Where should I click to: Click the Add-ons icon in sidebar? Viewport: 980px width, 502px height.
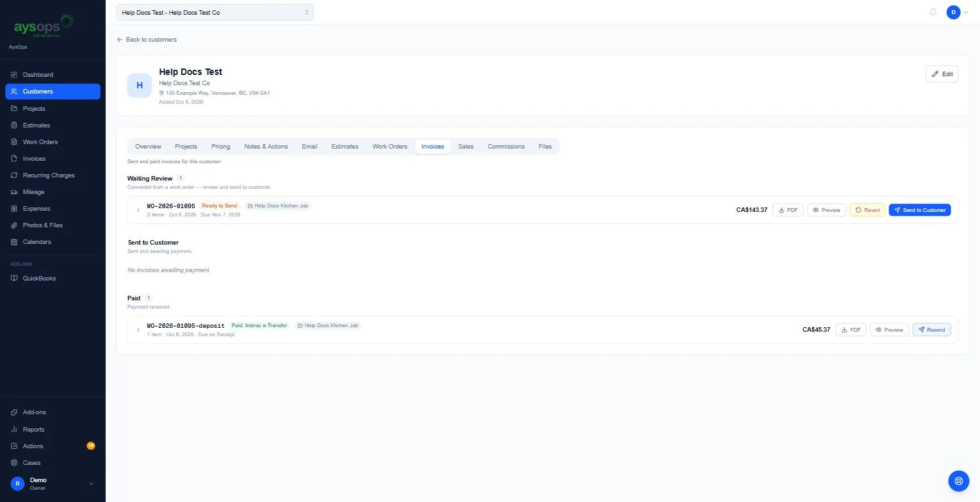click(14, 412)
